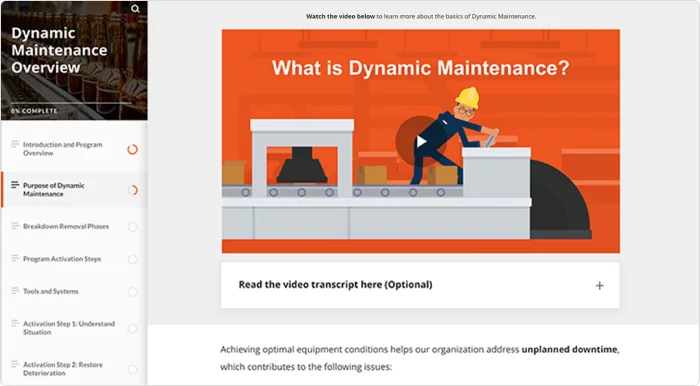The height and width of the screenshot is (386, 700).
Task: Click the Dynamic Maintenance Overview course title
Action: pyautogui.click(x=59, y=50)
